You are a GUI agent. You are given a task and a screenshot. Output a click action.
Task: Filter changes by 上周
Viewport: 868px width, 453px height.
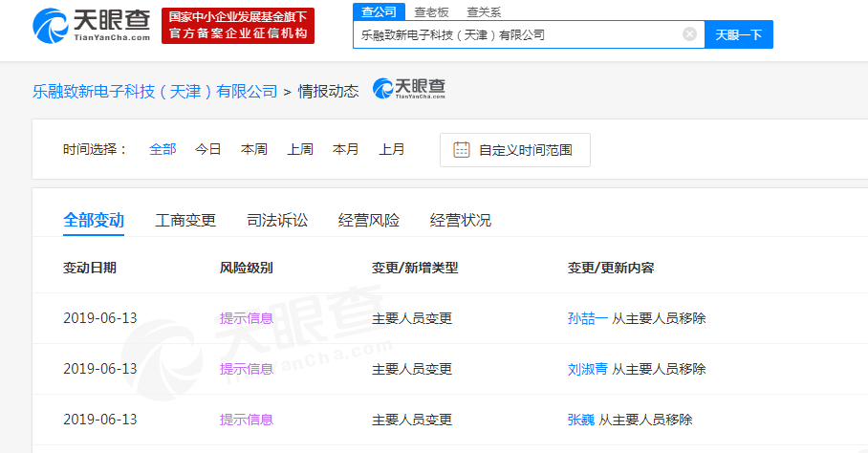[300, 149]
